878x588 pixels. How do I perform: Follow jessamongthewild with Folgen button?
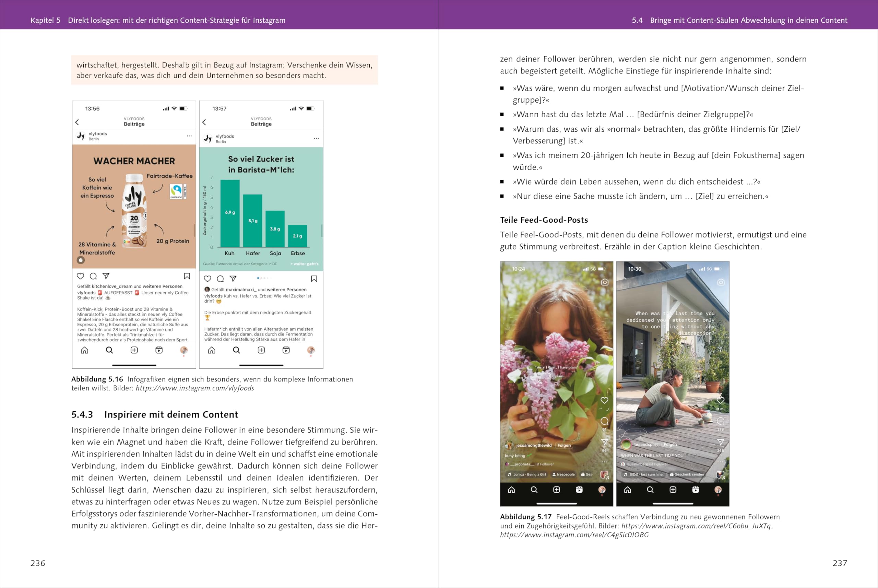coord(564,446)
